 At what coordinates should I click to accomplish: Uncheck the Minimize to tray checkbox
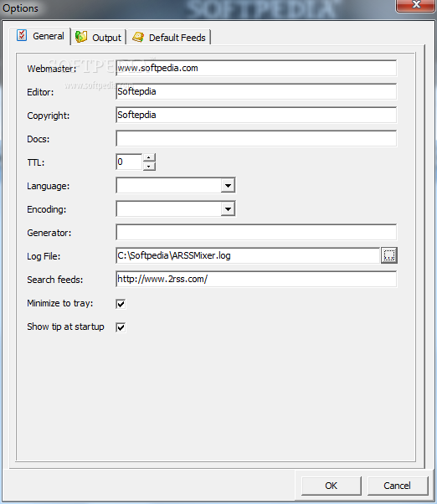pyautogui.click(x=121, y=304)
